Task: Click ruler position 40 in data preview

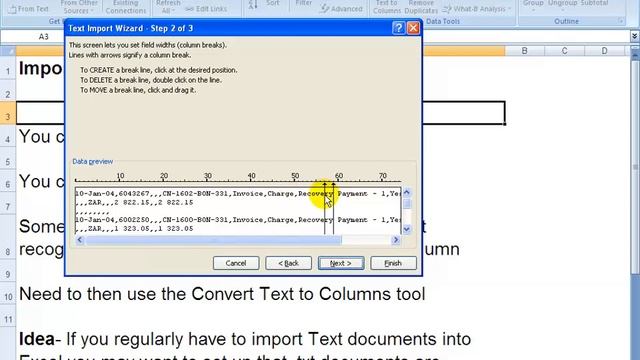Action: pyautogui.click(x=251, y=176)
